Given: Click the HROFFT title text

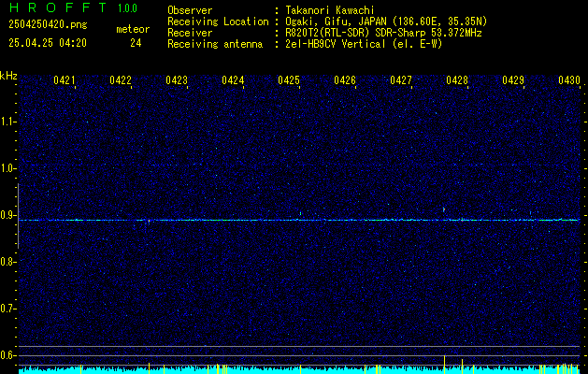Looking at the screenshot, I should point(57,7).
